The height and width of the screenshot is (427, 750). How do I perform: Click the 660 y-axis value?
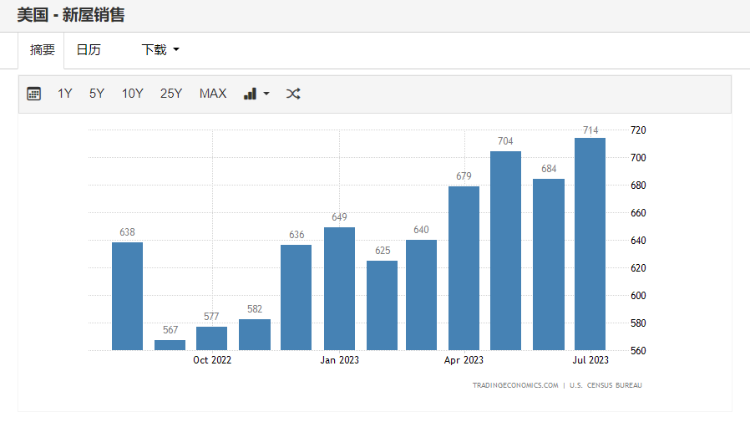tap(638, 213)
